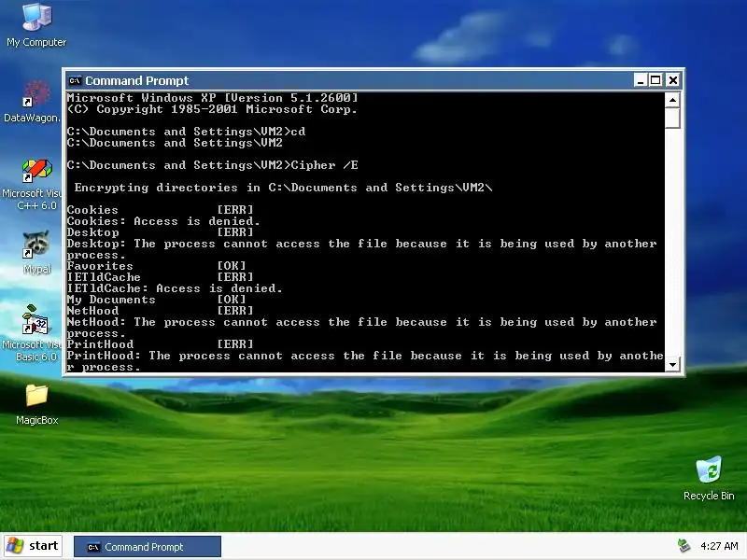Screen dimensions: 747x560
Task: Click the console vertical scrollbar thumb
Action: point(672,118)
